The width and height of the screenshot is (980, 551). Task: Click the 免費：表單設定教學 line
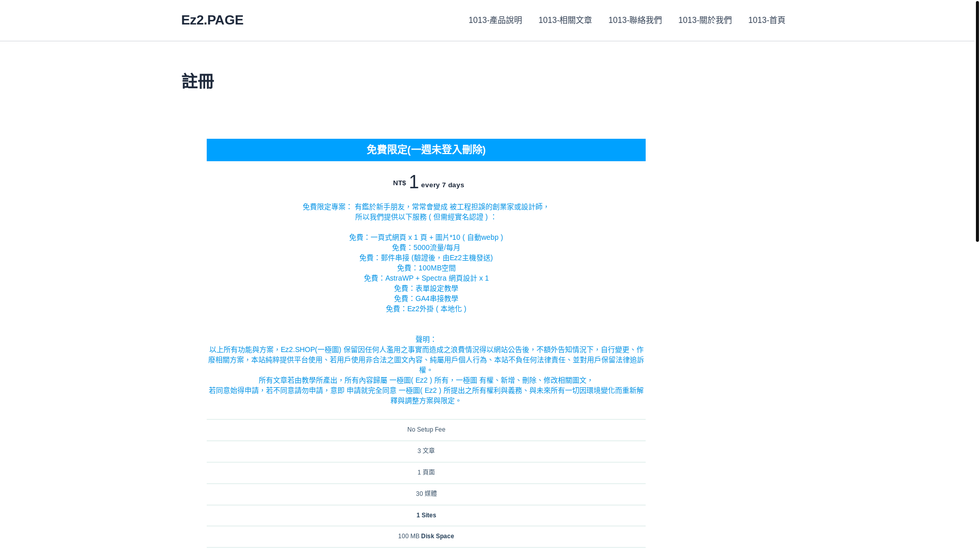(x=426, y=288)
